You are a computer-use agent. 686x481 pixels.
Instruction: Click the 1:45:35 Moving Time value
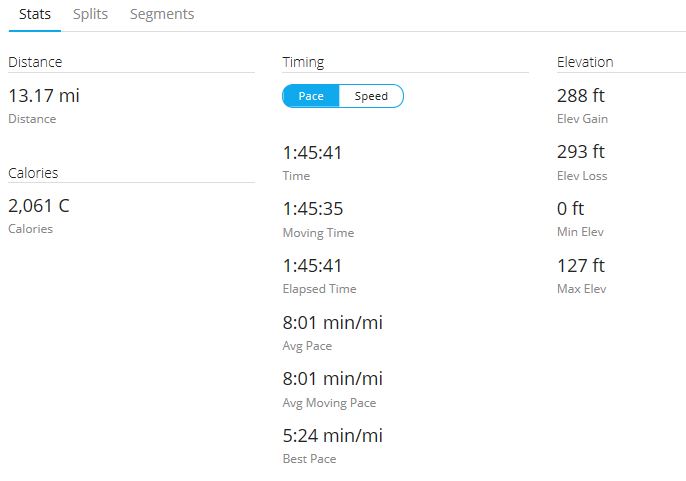[313, 208]
